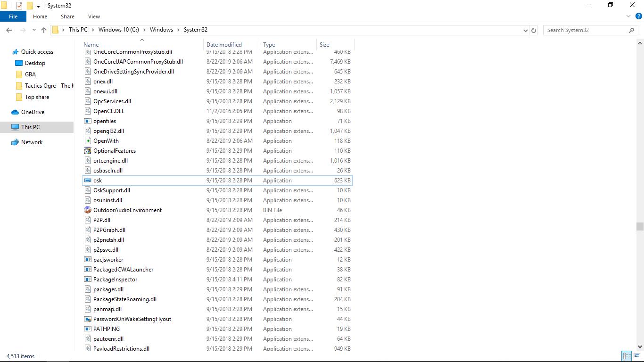The image size is (644, 362).
Task: Click the New folder icon in the title bar
Action: click(30, 6)
